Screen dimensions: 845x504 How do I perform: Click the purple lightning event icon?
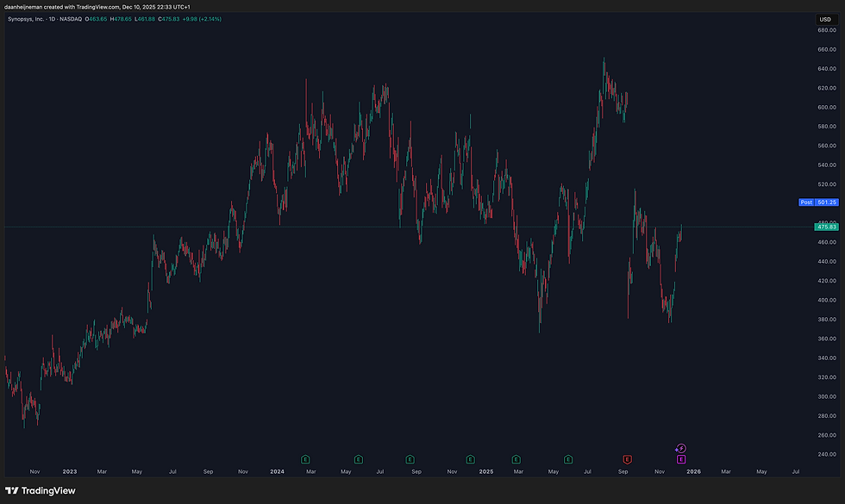[680, 448]
